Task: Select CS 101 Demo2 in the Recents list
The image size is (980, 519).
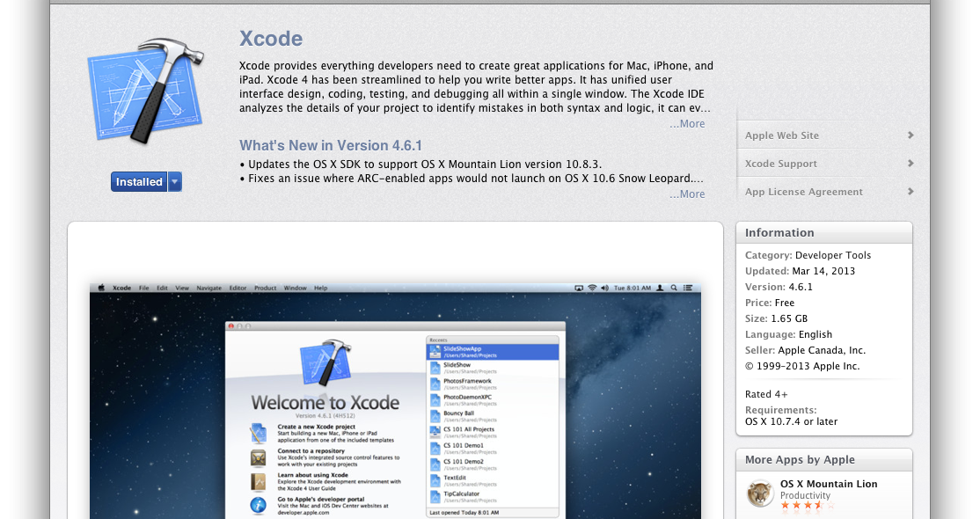Action: click(493, 464)
